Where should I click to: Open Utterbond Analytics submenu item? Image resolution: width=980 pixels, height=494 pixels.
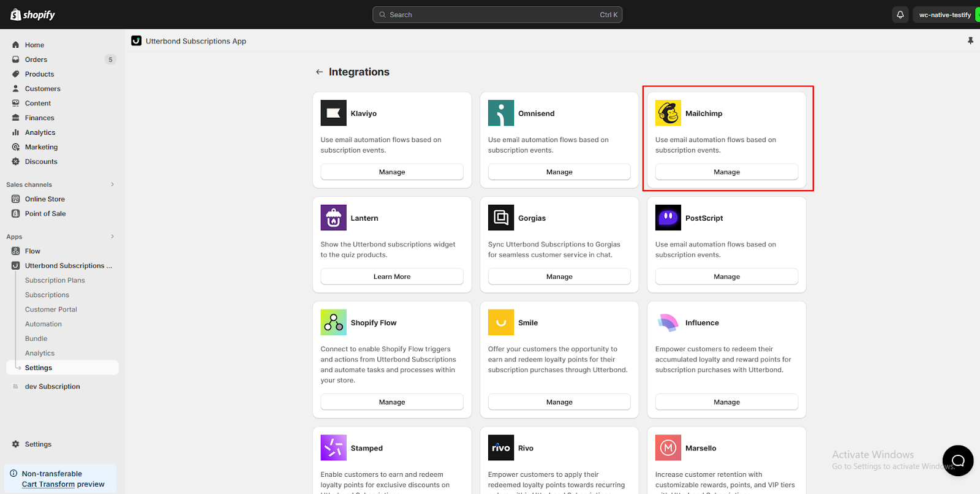40,354
